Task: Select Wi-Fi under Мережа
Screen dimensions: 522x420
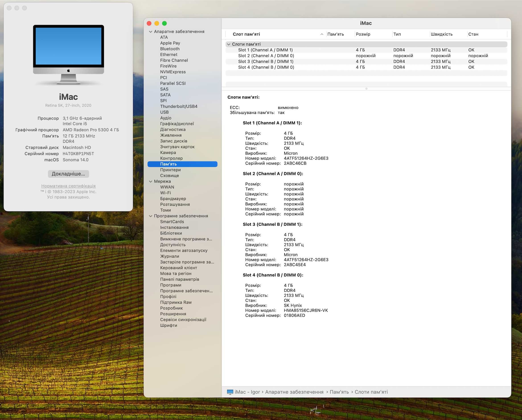Action: pyautogui.click(x=165, y=193)
